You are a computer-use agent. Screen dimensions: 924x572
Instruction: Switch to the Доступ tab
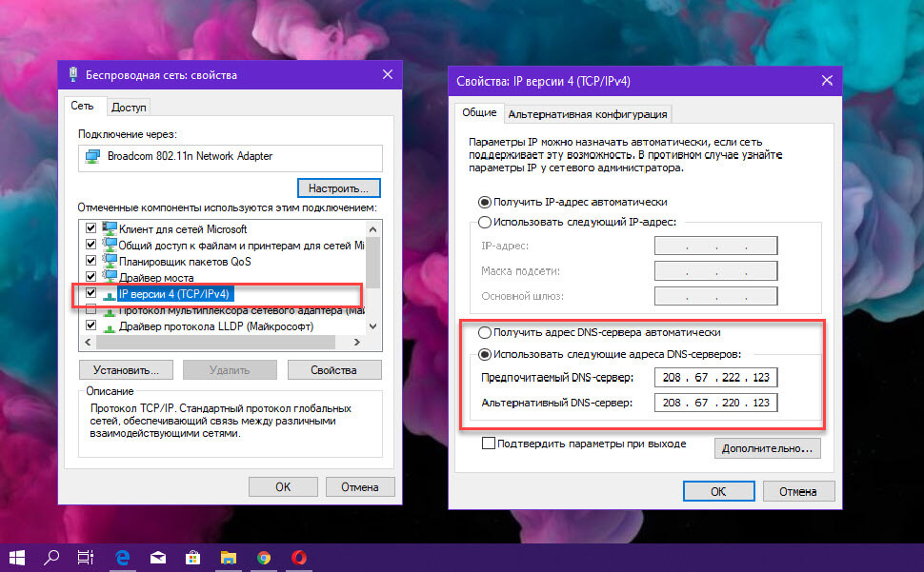[129, 108]
